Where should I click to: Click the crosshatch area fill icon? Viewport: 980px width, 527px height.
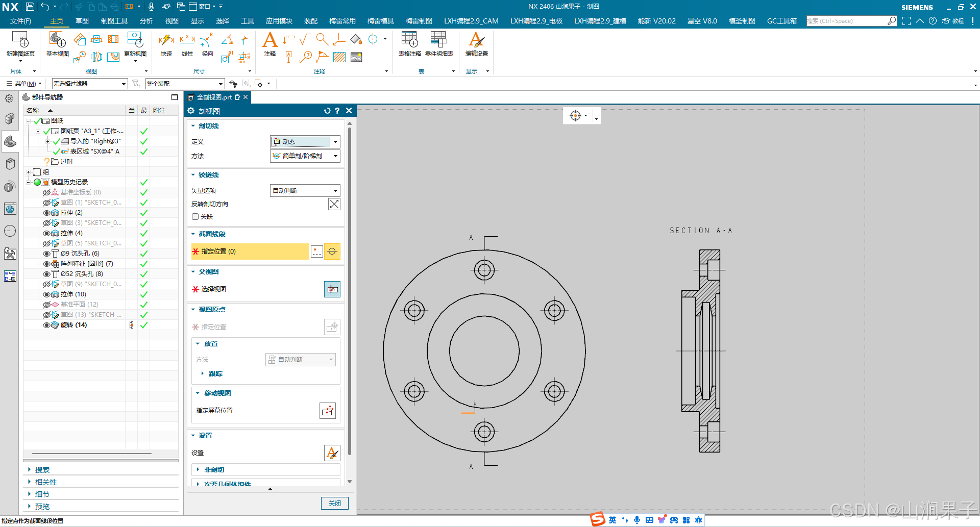click(x=339, y=57)
